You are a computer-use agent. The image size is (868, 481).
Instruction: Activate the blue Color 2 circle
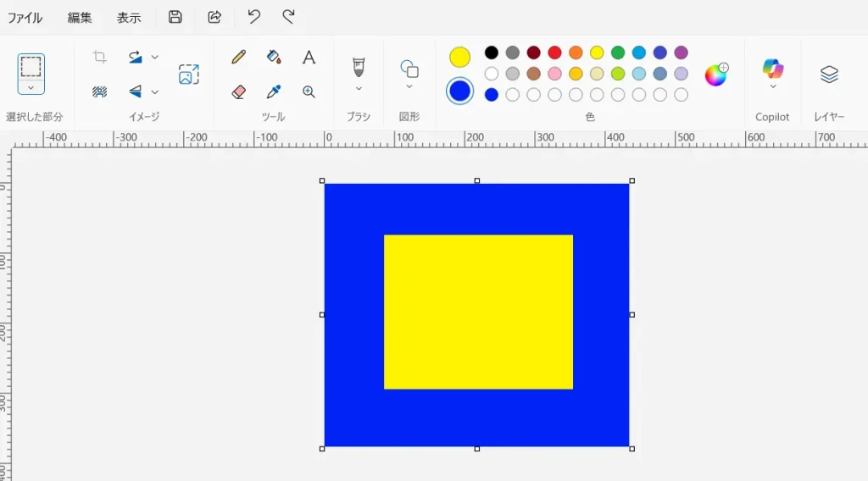click(459, 91)
